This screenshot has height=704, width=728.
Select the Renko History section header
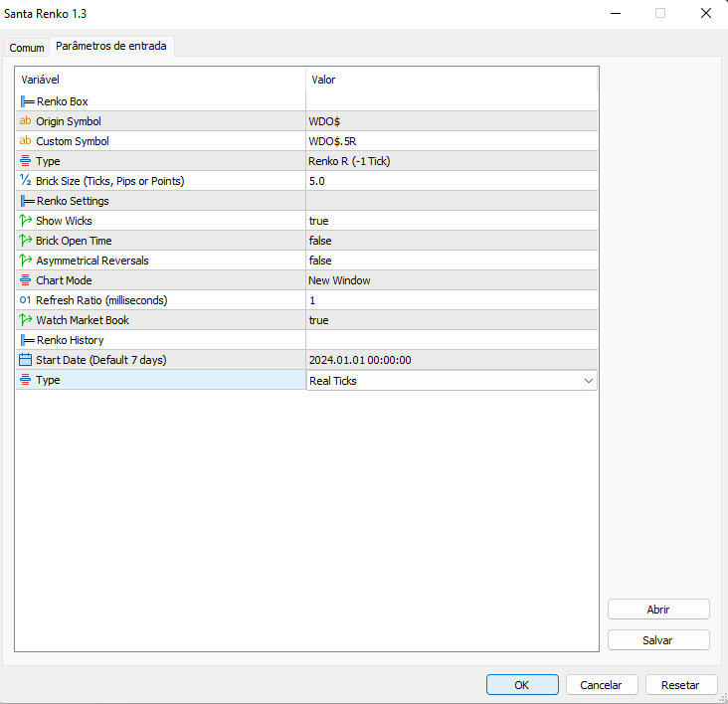70,340
